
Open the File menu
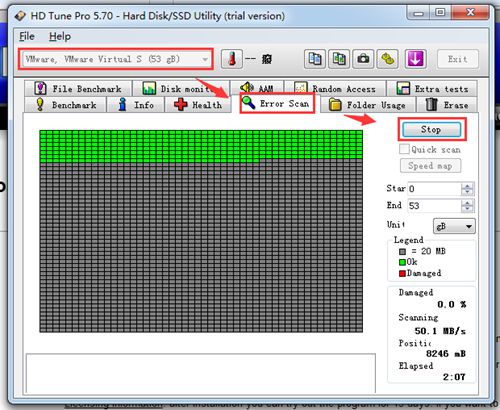pyautogui.click(x=27, y=36)
